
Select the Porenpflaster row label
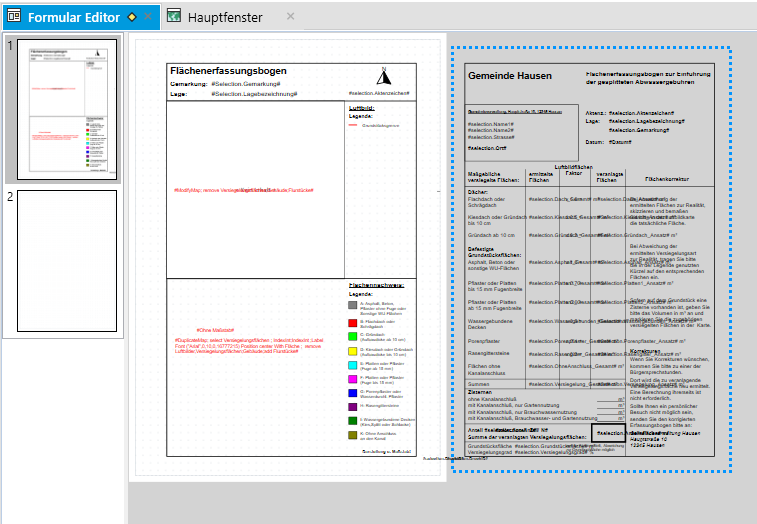coord(484,341)
